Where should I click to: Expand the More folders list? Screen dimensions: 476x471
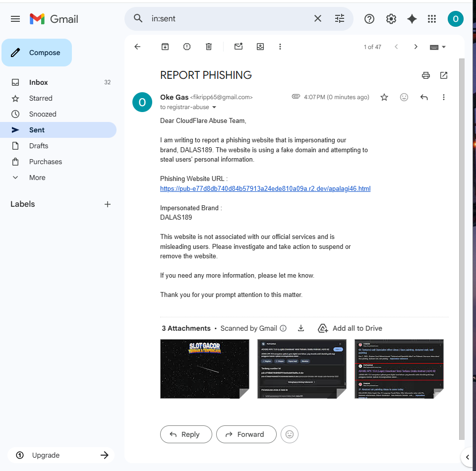[59, 177]
